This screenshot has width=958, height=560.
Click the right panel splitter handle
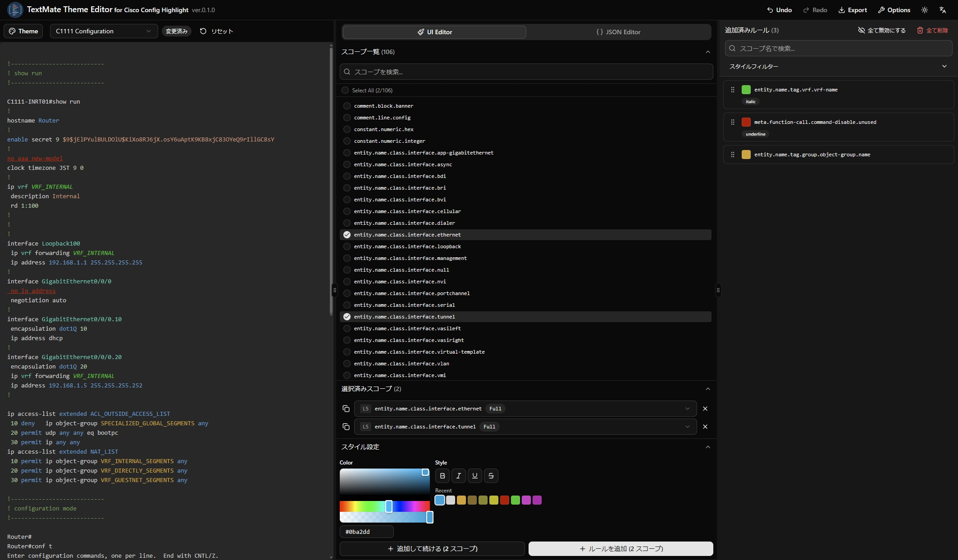pos(718,290)
